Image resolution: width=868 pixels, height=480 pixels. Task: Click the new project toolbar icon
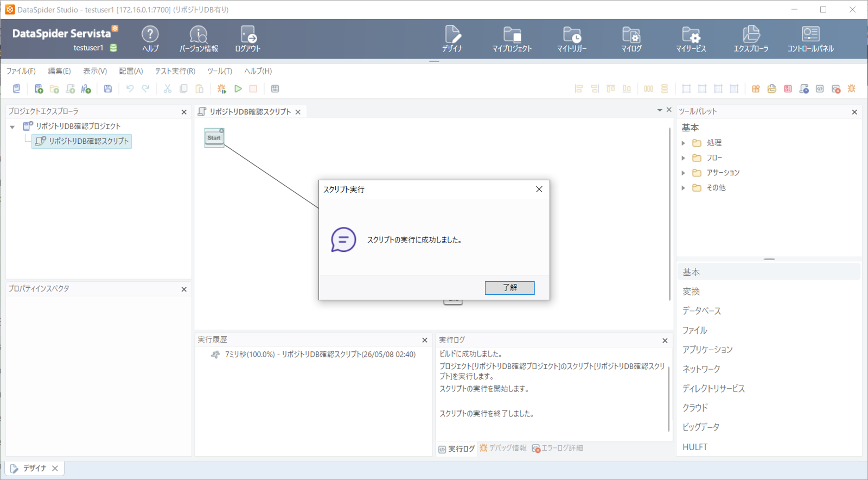coord(39,89)
